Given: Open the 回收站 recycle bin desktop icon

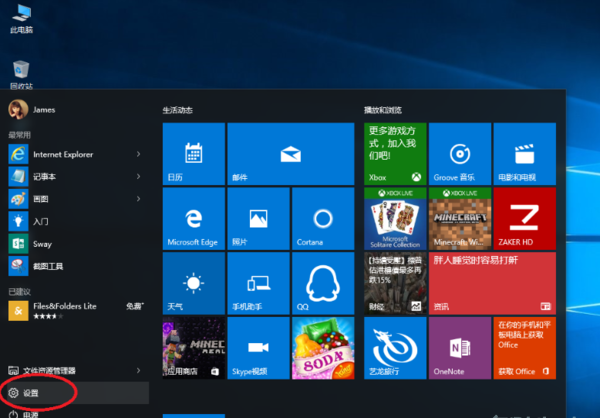Looking at the screenshot, I should click(21, 75).
